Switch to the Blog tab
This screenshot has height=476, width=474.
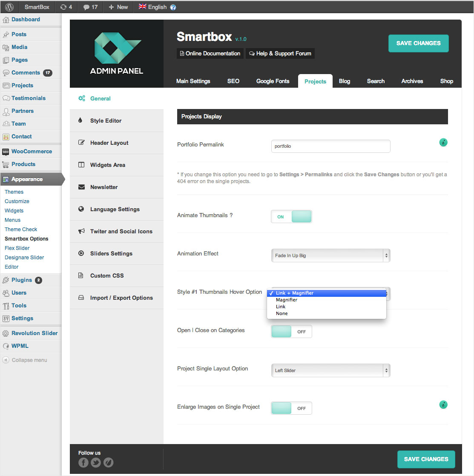click(x=344, y=81)
